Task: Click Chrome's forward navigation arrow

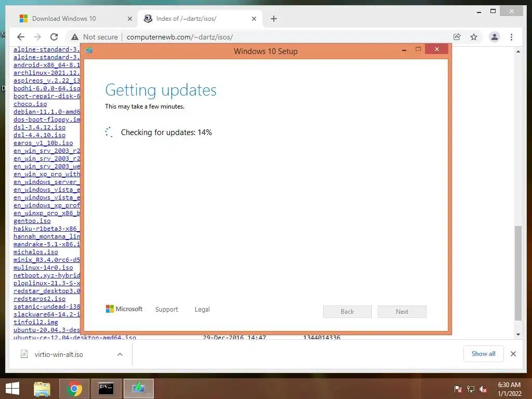Action: (37, 37)
